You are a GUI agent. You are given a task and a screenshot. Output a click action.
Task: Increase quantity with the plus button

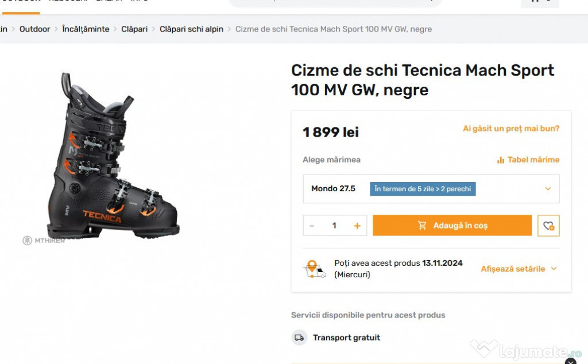357,226
